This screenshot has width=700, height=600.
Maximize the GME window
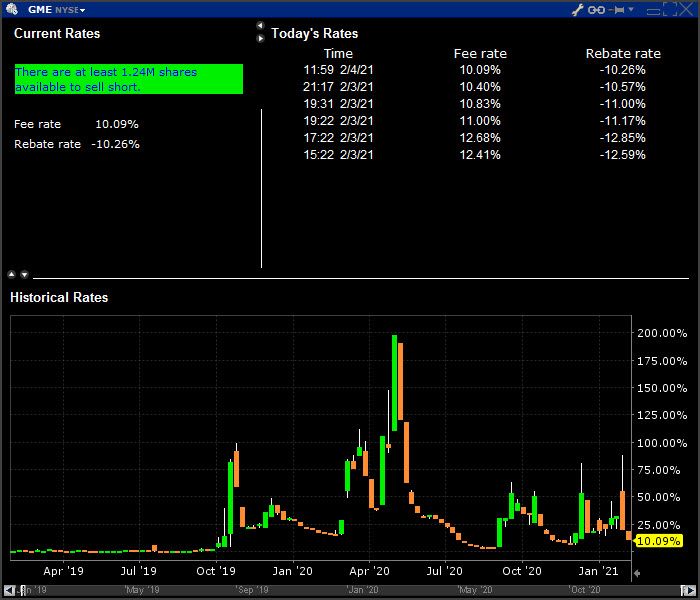pos(670,9)
